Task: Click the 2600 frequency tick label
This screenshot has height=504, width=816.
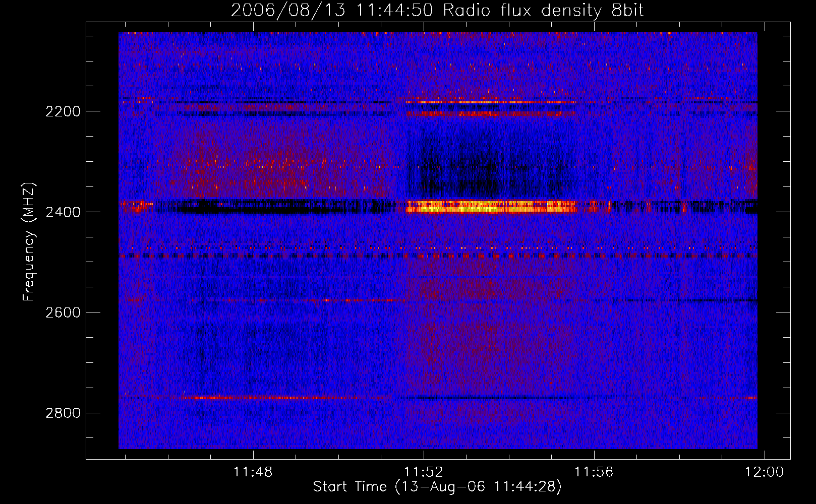Action: point(63,312)
